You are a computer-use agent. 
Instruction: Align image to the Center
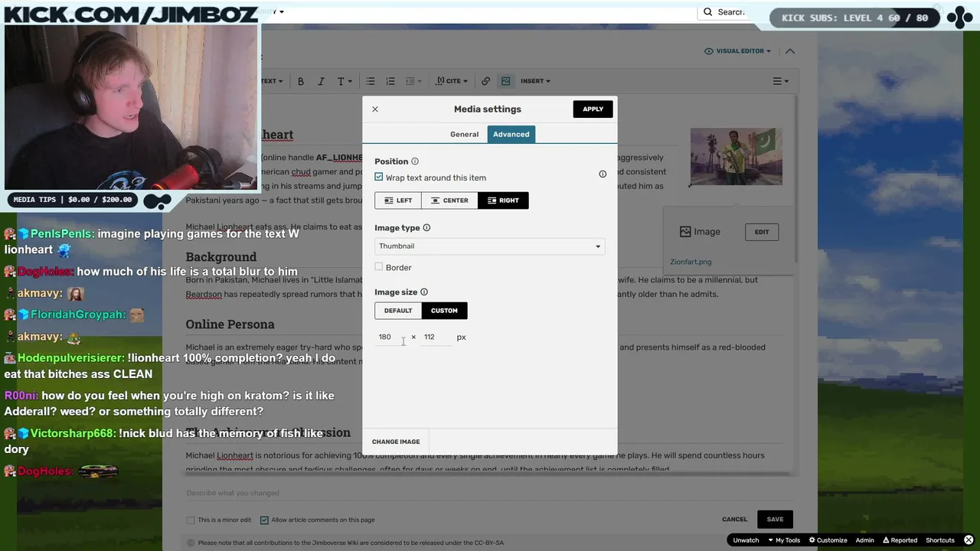449,201
